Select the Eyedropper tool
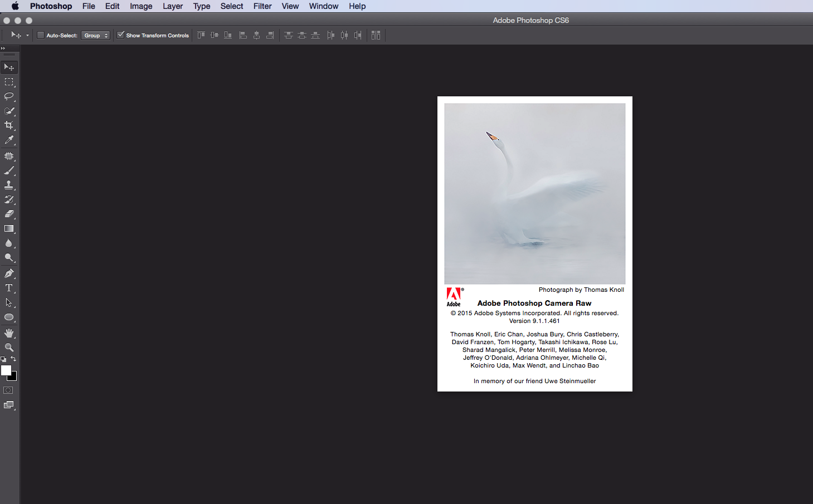Image resolution: width=813 pixels, height=504 pixels. pyautogui.click(x=9, y=140)
